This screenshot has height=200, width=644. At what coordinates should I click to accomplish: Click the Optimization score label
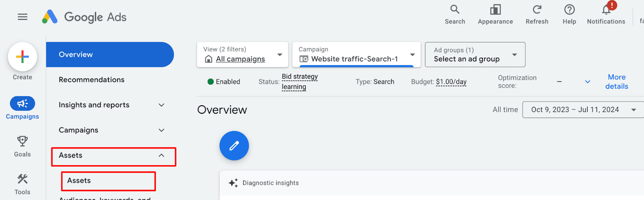[x=517, y=81]
